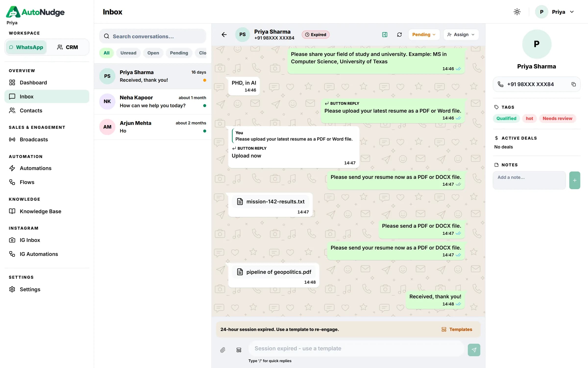The height and width of the screenshot is (368, 588).
Task: Switch workspace to WhatsApp
Action: point(26,47)
